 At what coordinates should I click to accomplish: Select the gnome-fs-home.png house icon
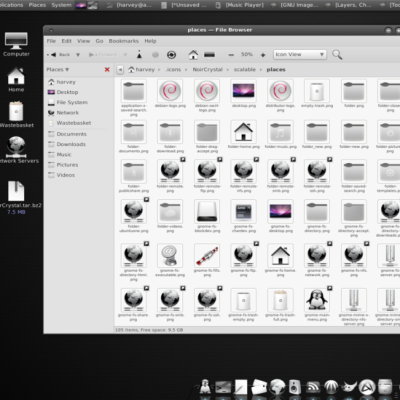(280, 256)
